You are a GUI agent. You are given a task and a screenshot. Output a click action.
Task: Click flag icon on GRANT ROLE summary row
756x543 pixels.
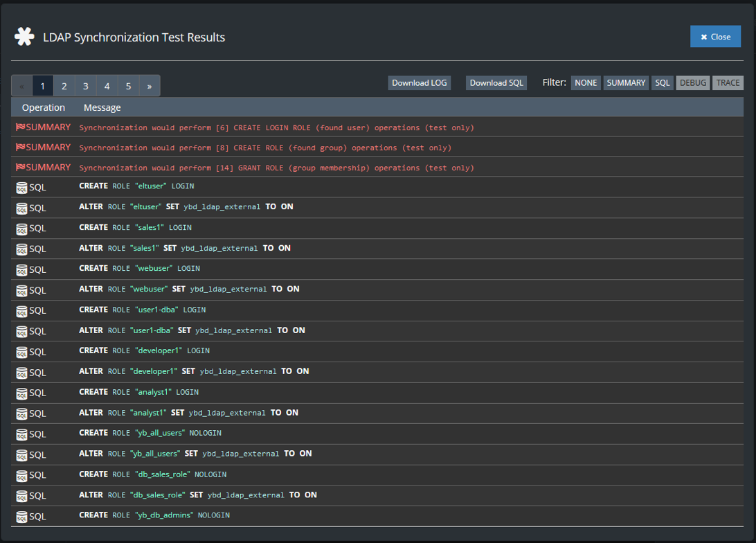click(20, 168)
